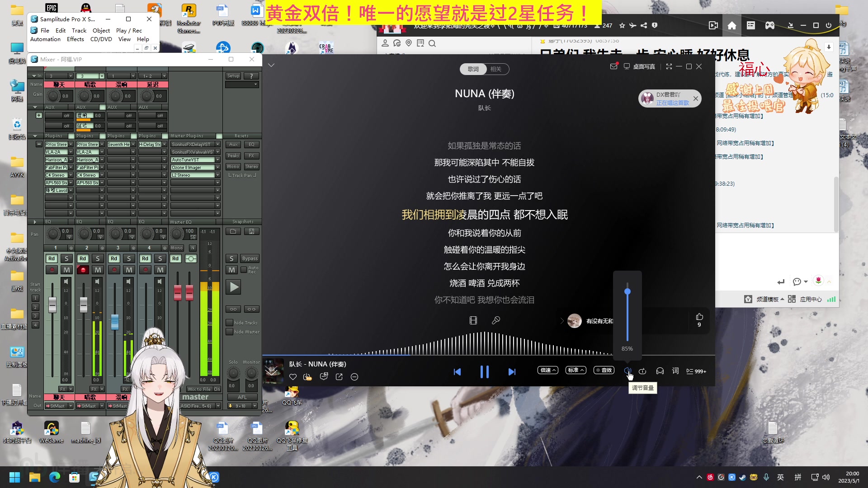Open 桌面写真 desktop photo mode
Image resolution: width=868 pixels, height=488 pixels.
point(640,66)
